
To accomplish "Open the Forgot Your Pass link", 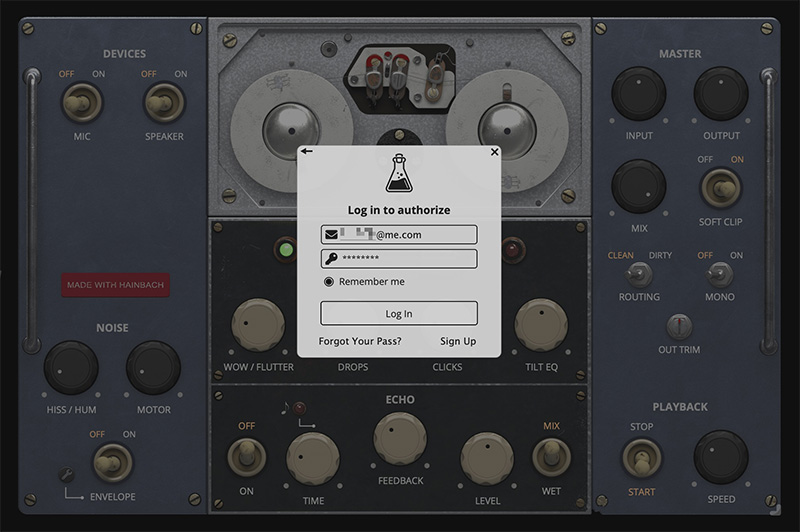I will coord(360,341).
